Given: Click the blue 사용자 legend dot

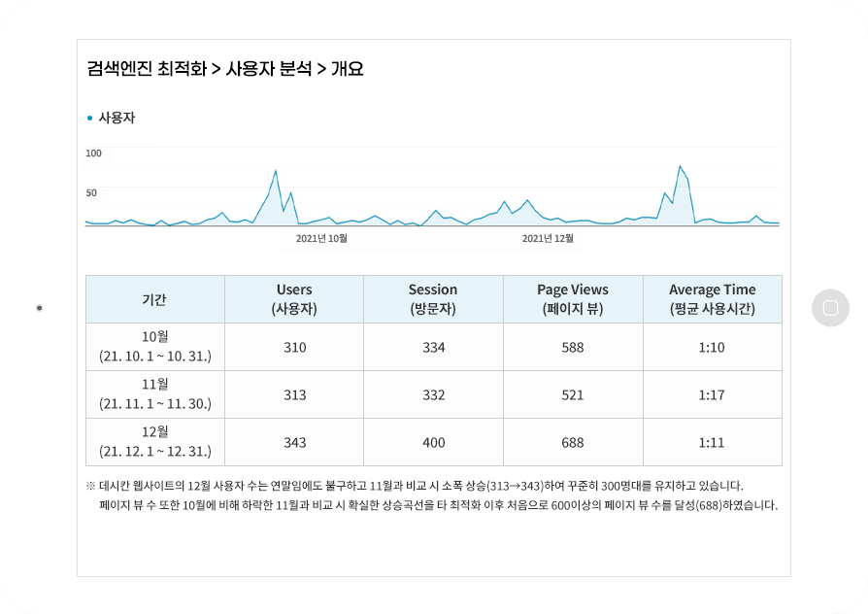Looking at the screenshot, I should tap(89, 118).
